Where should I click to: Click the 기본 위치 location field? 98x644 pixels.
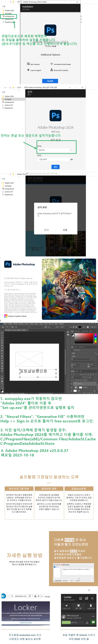(53, 159)
